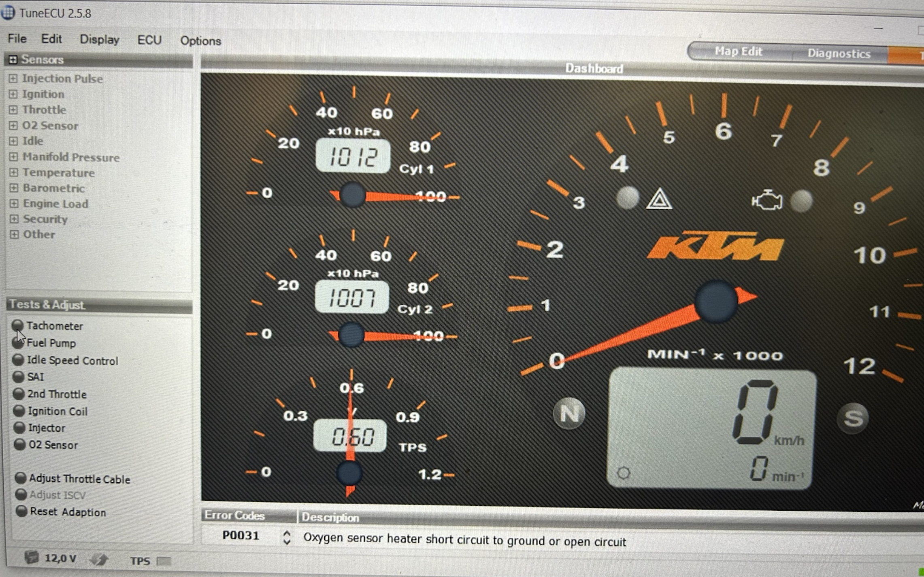The image size is (924, 577).
Task: Select error code P0031
Action: pyautogui.click(x=241, y=535)
